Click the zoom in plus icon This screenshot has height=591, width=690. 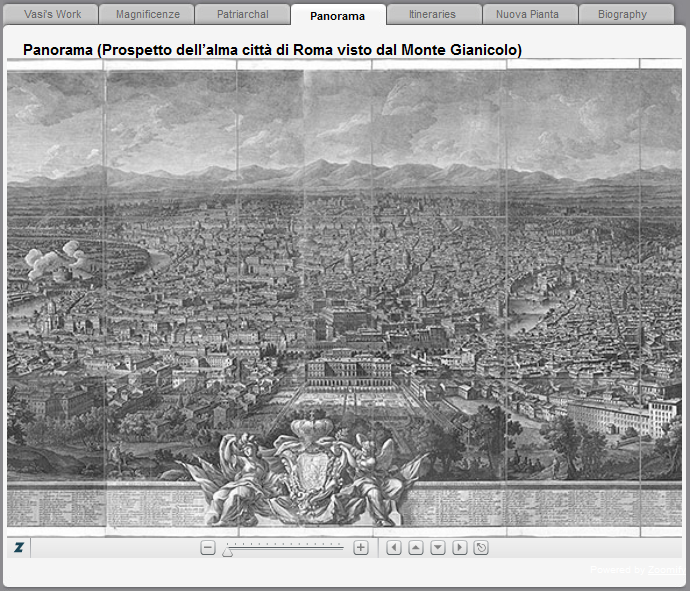click(x=361, y=548)
